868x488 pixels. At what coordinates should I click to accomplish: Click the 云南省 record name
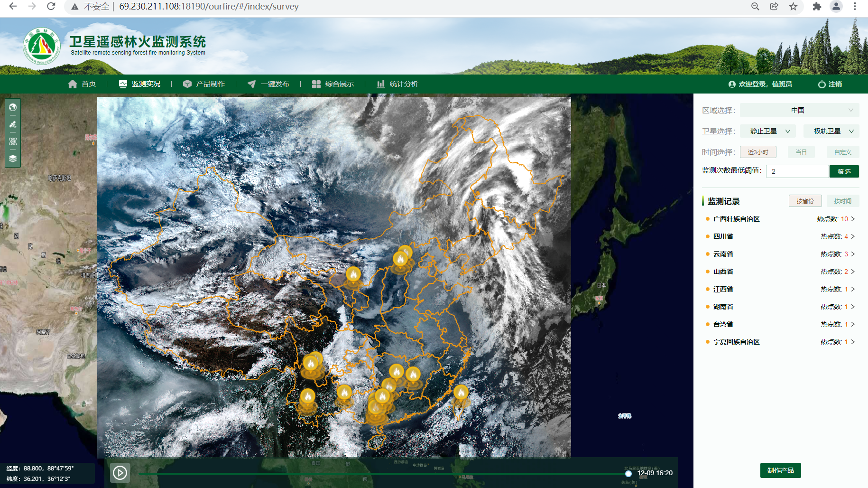(x=723, y=254)
